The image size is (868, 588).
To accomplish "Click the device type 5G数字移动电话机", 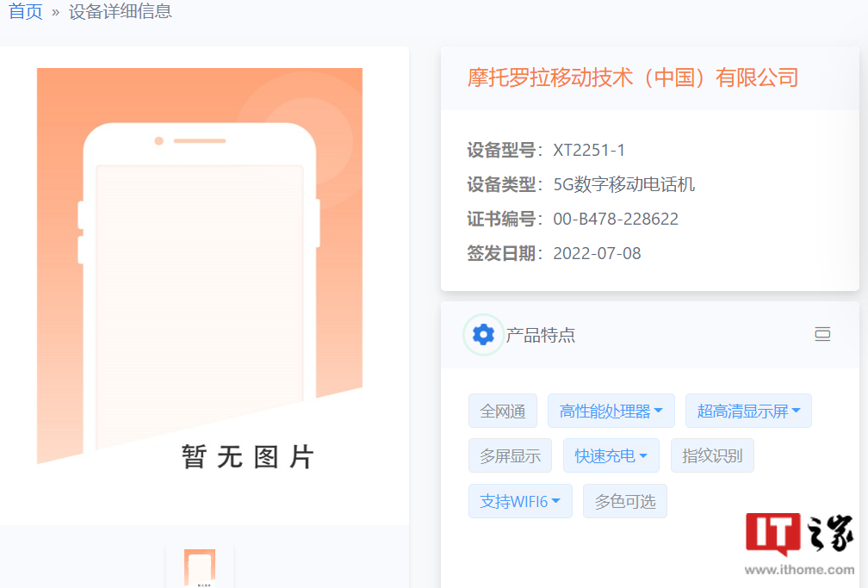I will 623,184.
